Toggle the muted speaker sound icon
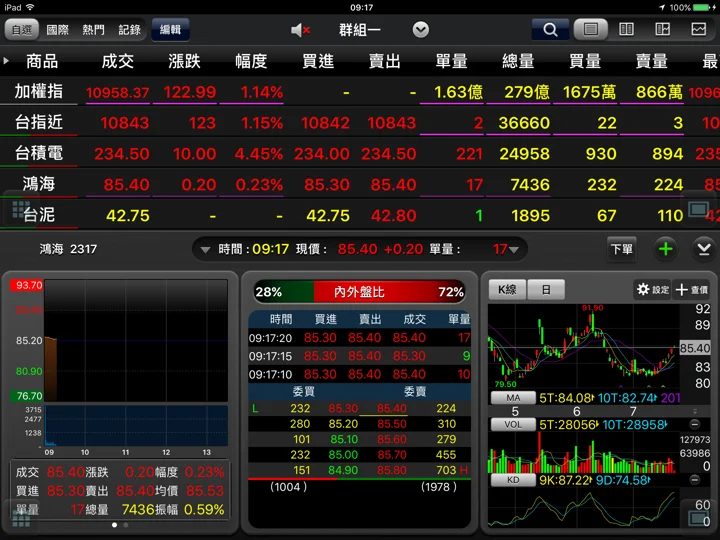 tap(301, 30)
